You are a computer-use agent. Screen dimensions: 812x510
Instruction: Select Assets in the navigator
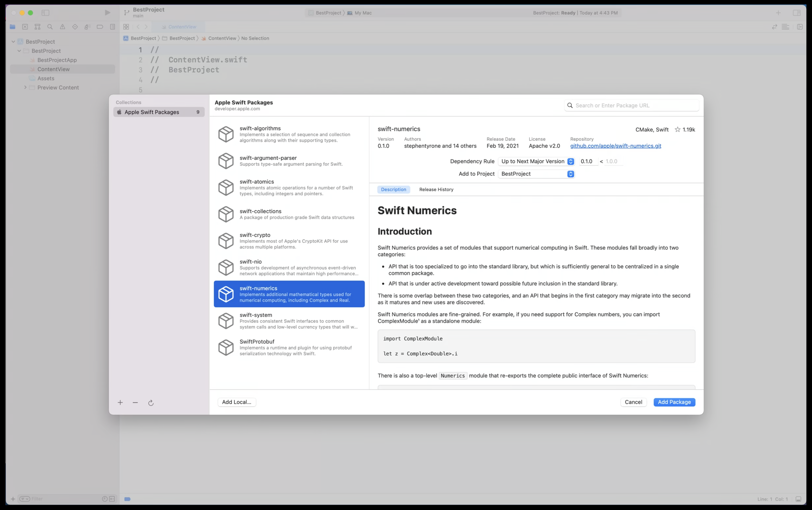[62, 78]
